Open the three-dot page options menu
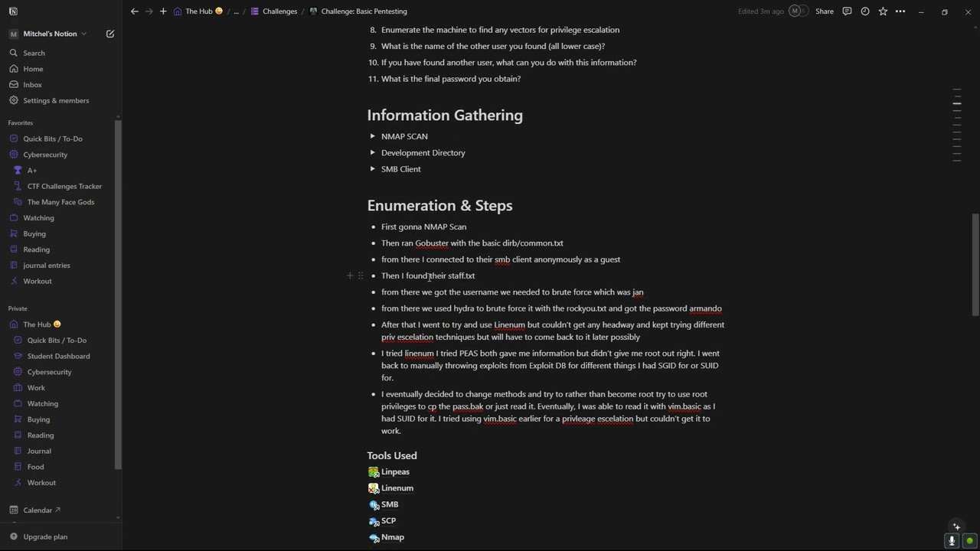 pyautogui.click(x=900, y=11)
